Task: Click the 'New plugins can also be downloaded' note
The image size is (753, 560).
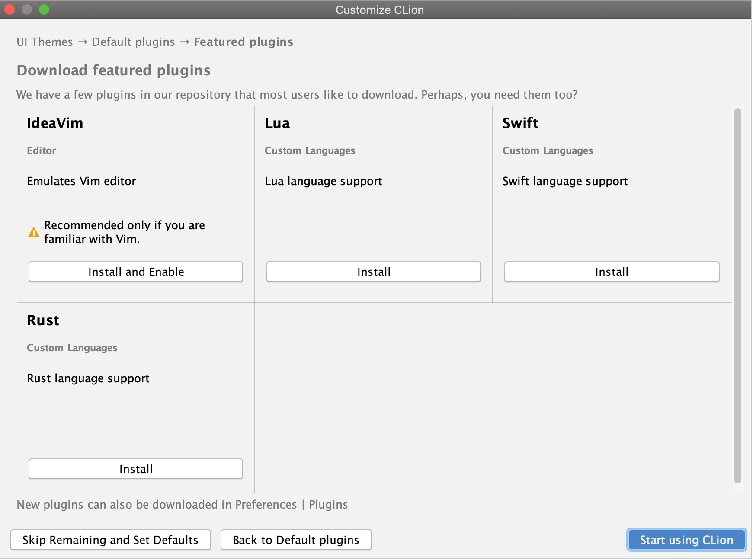Action: [182, 505]
